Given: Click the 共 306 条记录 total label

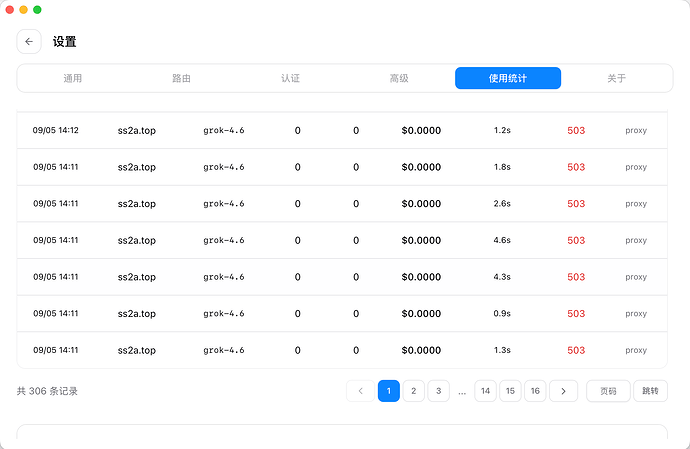Looking at the screenshot, I should (47, 391).
